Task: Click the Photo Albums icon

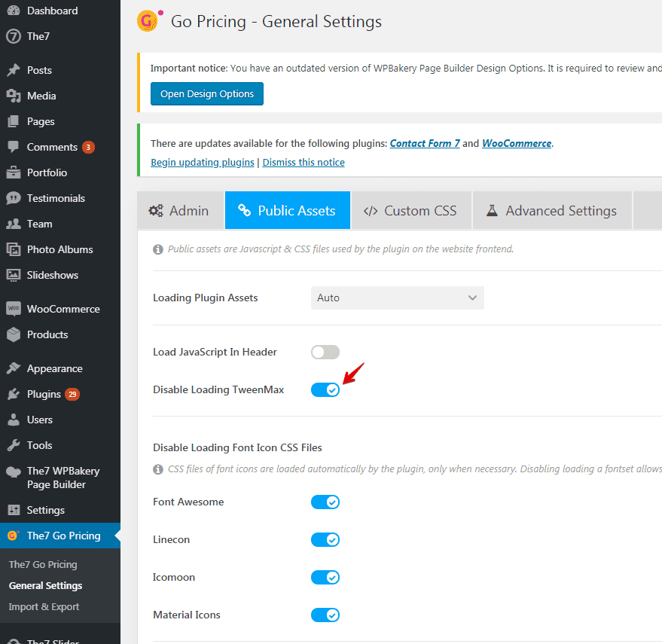Action: pyautogui.click(x=14, y=249)
